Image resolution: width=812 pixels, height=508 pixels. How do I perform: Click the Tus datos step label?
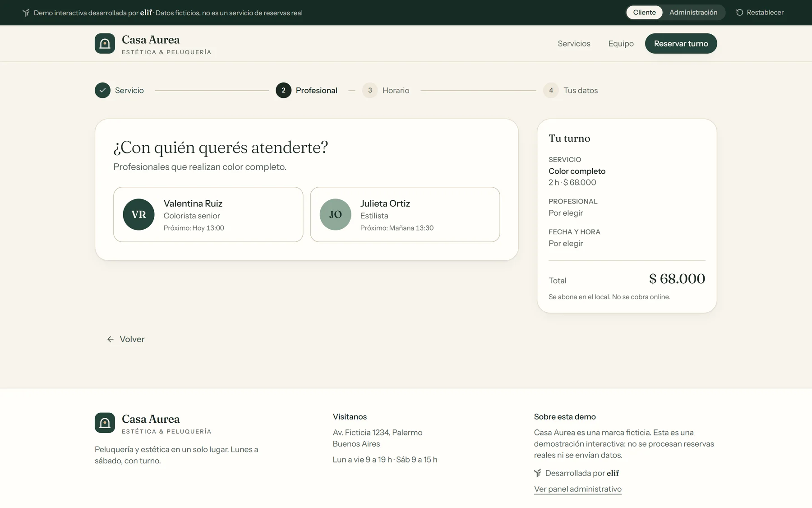[x=581, y=90]
